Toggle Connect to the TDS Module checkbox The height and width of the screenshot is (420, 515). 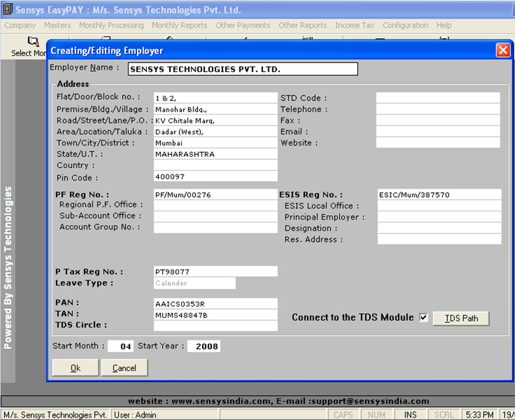point(424,318)
